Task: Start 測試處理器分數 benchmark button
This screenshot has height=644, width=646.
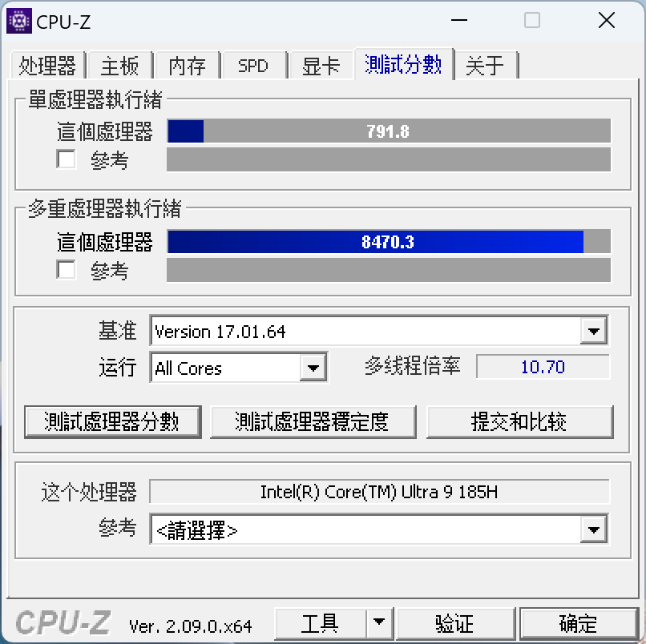Action: coord(112,421)
